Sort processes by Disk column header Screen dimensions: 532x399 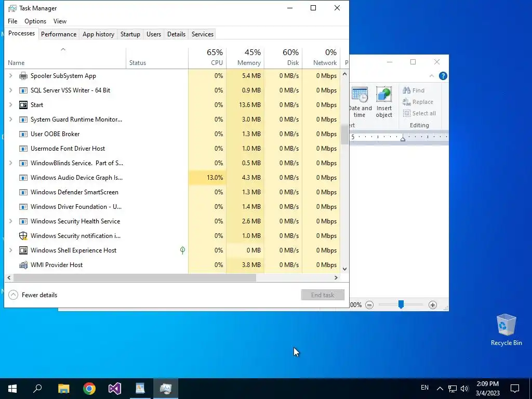point(284,57)
